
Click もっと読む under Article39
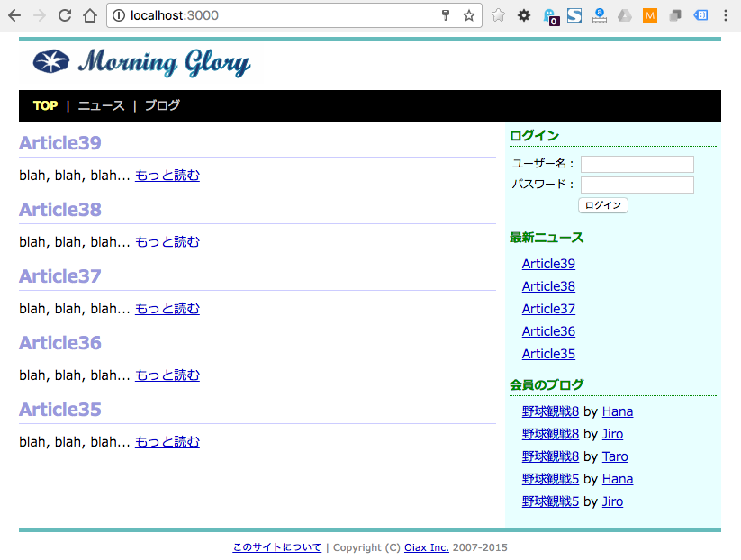167,176
